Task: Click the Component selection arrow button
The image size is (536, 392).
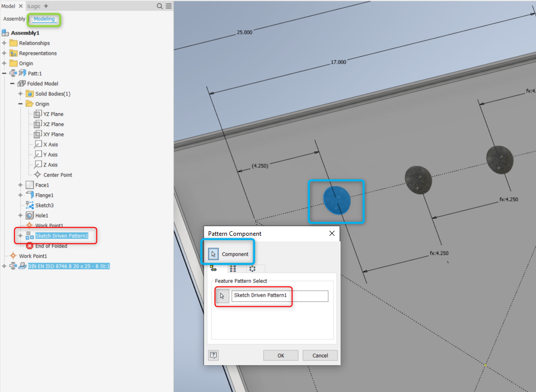Action: pyautogui.click(x=213, y=254)
